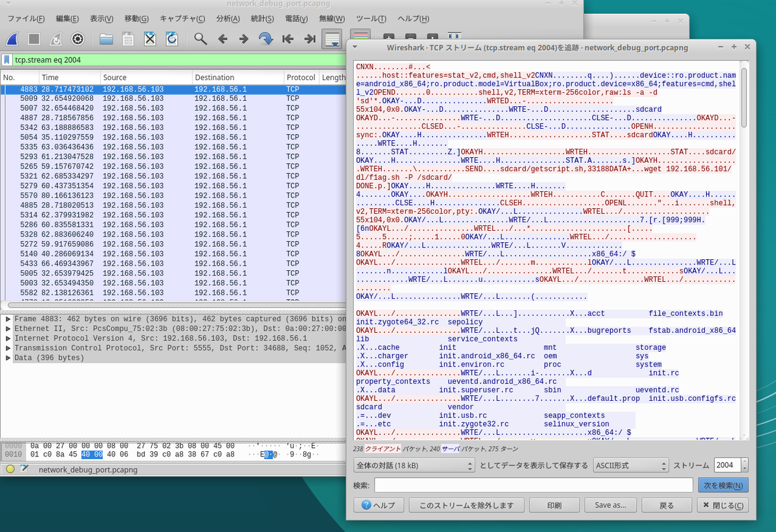Screen dimensions: 776x532
Task: Click the go to specified packet icon
Action: point(266,39)
